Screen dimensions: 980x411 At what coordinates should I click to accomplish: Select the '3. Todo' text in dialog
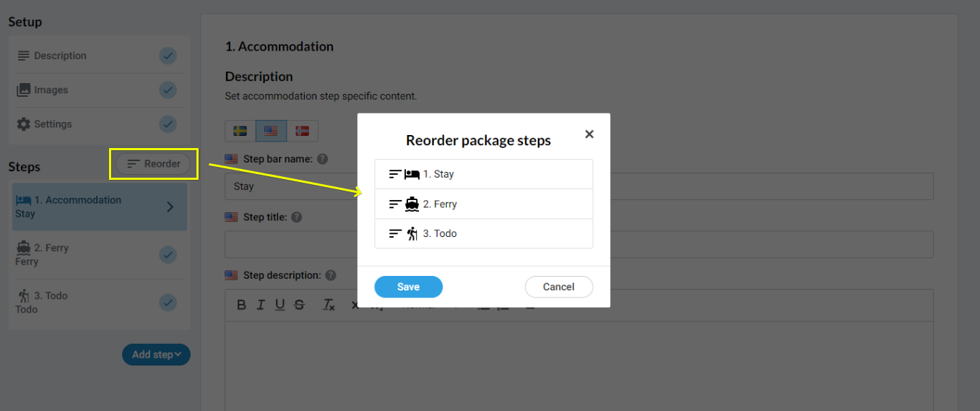(x=440, y=234)
